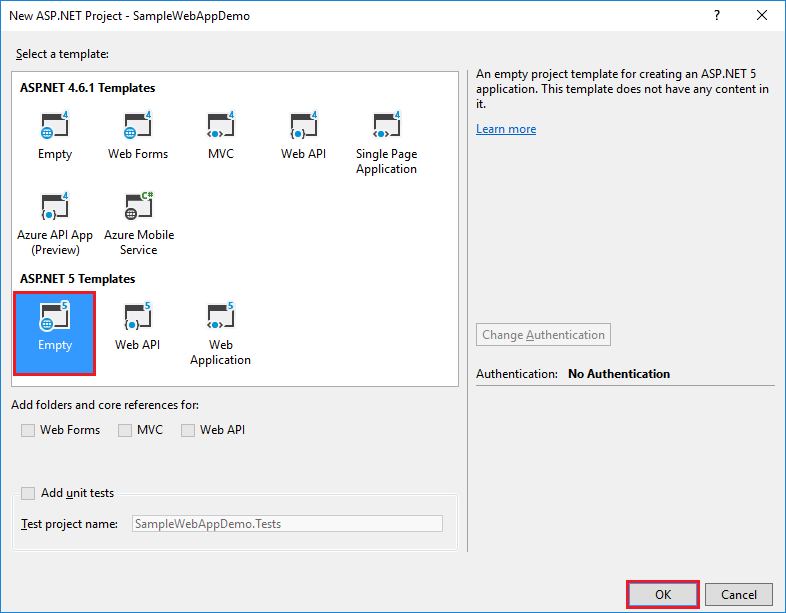Enable the Add unit tests checkbox
The image size is (786, 613).
coord(28,493)
